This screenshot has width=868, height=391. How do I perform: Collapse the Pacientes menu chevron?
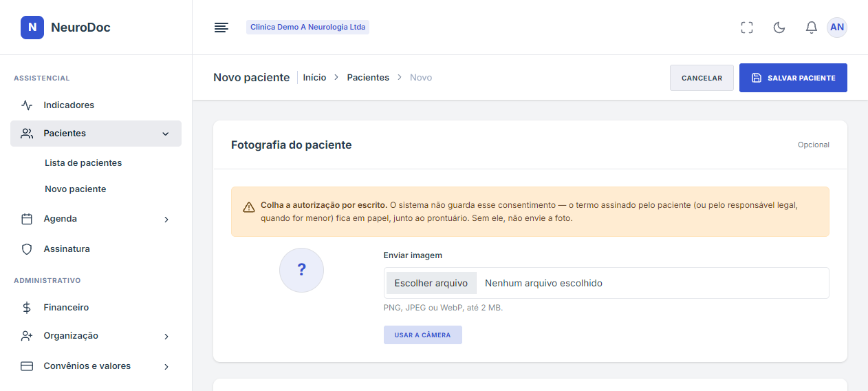[165, 134]
